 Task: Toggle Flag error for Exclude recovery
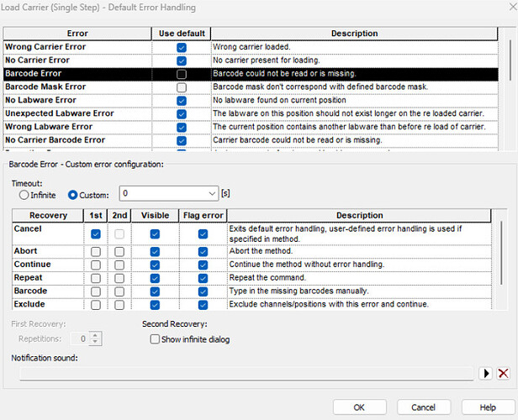click(203, 305)
